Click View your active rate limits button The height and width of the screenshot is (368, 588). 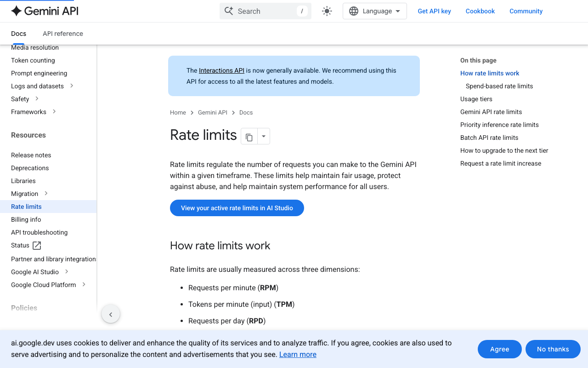pyautogui.click(x=237, y=208)
